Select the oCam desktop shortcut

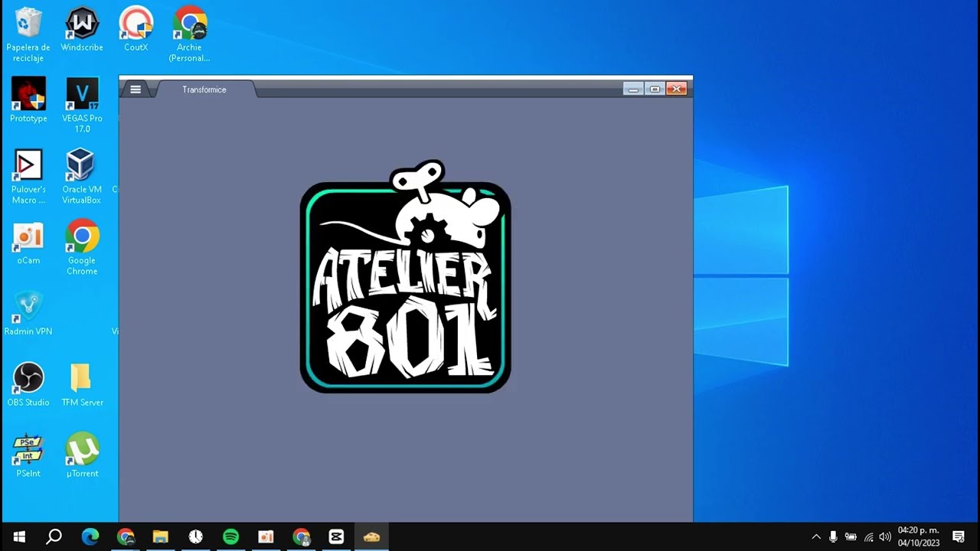[28, 243]
